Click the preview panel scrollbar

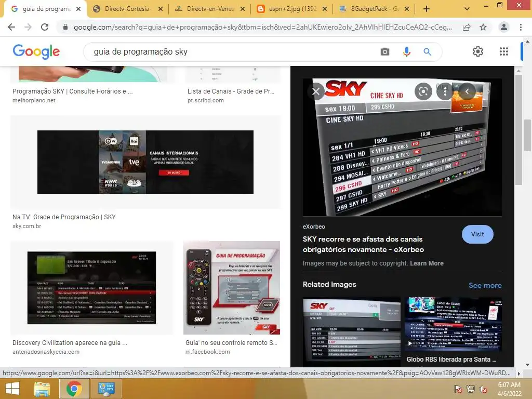pyautogui.click(x=518, y=129)
